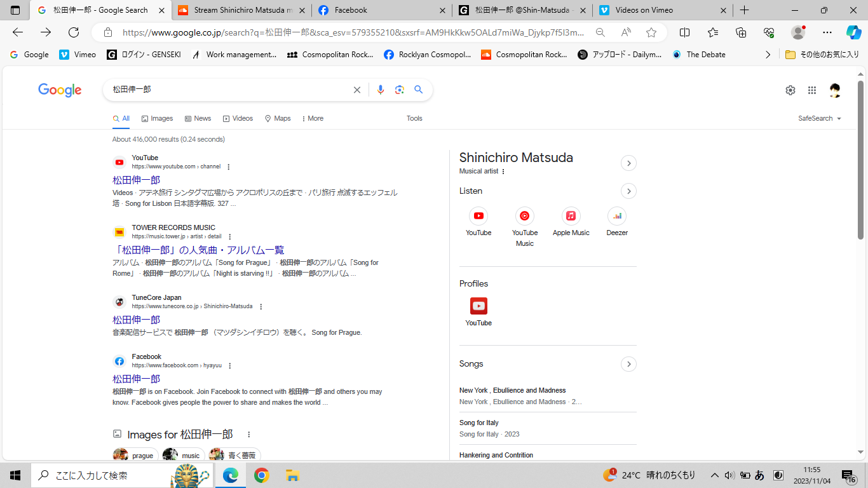Open Edge settings and more menu
The width and height of the screenshot is (868, 488).
[x=827, y=32]
